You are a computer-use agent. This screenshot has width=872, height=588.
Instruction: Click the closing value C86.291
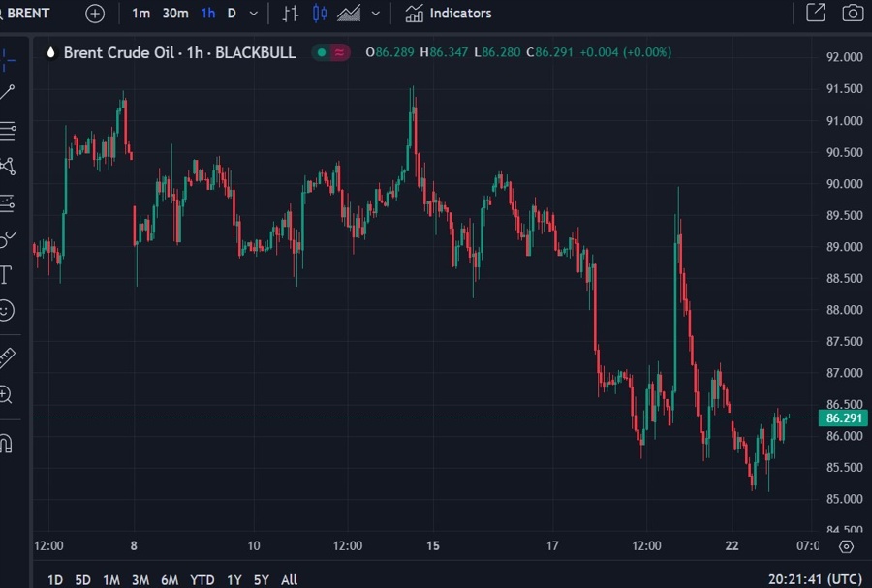pos(549,52)
